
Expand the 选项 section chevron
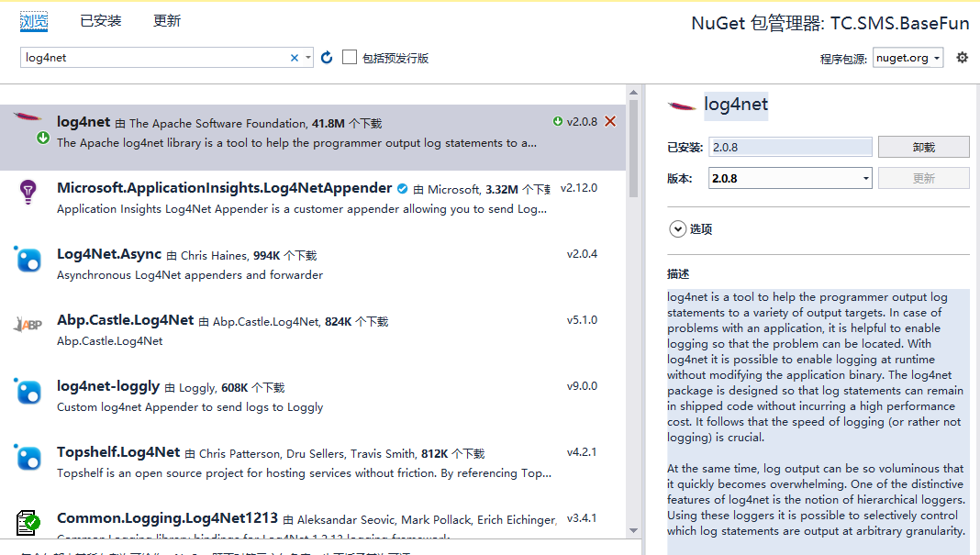pyautogui.click(x=677, y=229)
